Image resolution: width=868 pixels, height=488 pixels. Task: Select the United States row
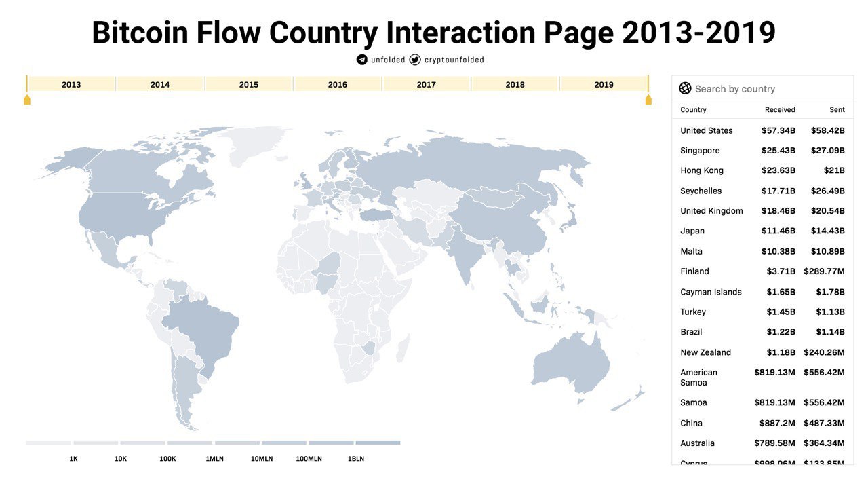[x=763, y=130]
